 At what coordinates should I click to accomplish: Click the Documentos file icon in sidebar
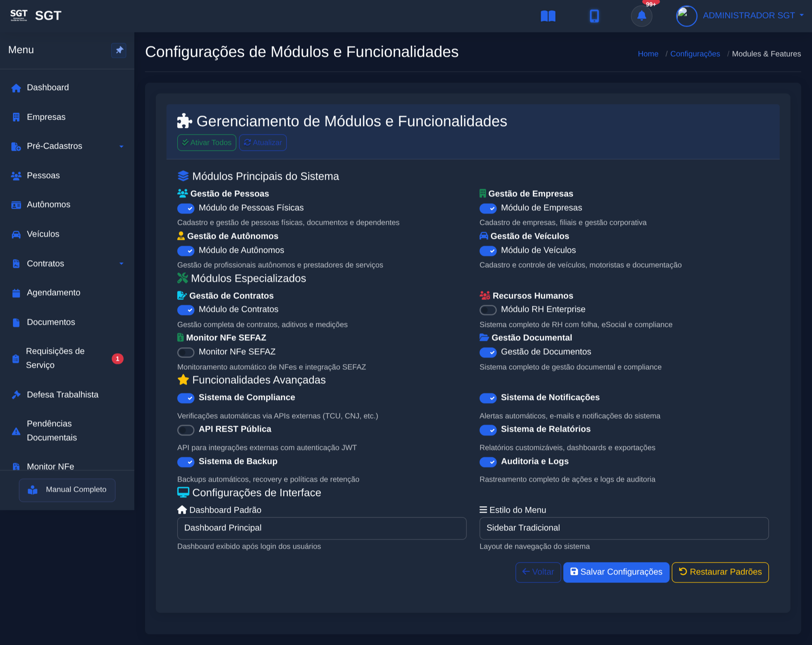tap(16, 322)
